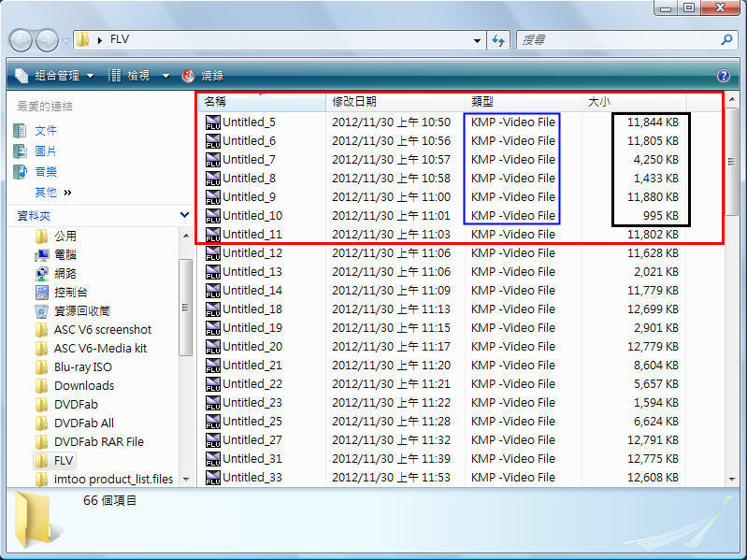Click the search magnifier icon
This screenshot has width=747, height=560.
[726, 40]
